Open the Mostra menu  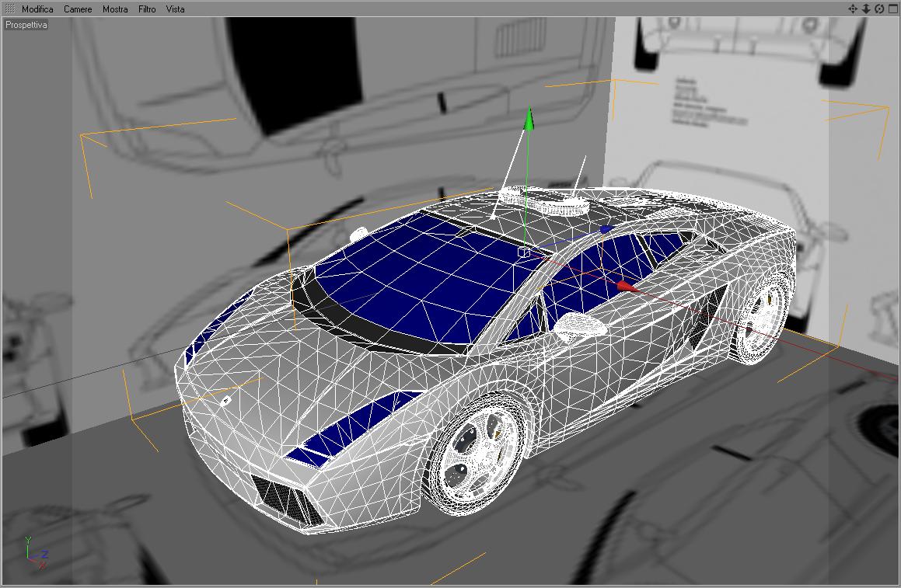tap(115, 9)
